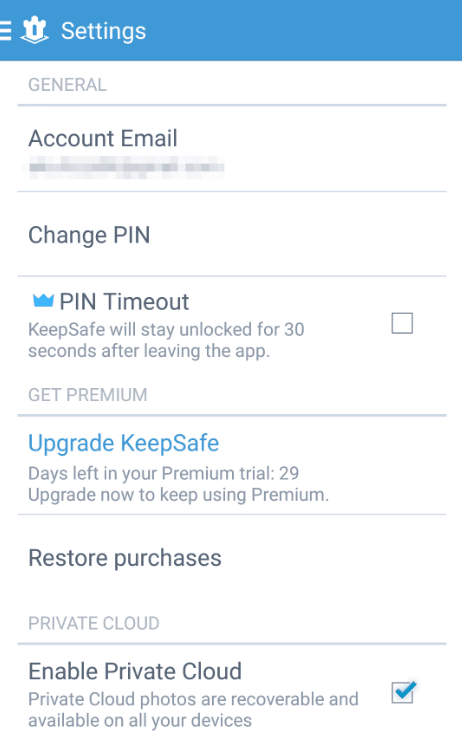Open the Account Email setting
Viewport: 462px width, 752px height.
[x=232, y=149]
